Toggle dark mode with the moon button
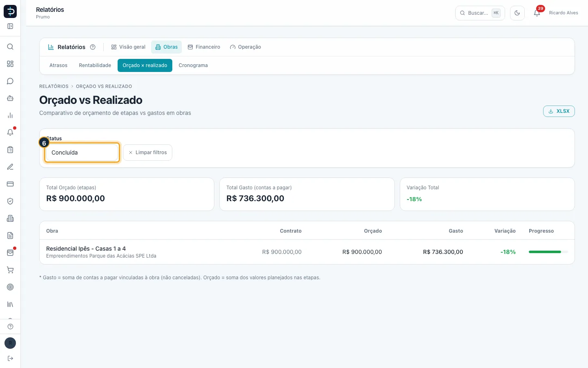The image size is (588, 368). tap(517, 13)
